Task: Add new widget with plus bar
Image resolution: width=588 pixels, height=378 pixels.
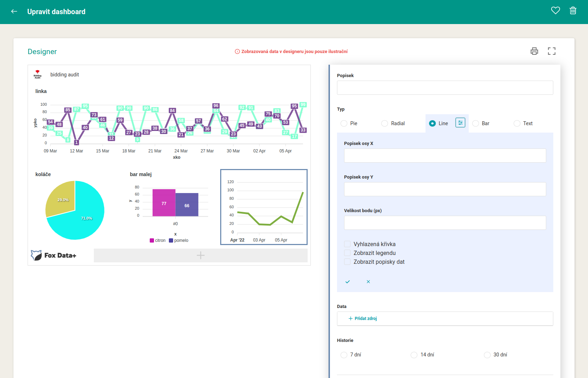Action: tap(201, 255)
